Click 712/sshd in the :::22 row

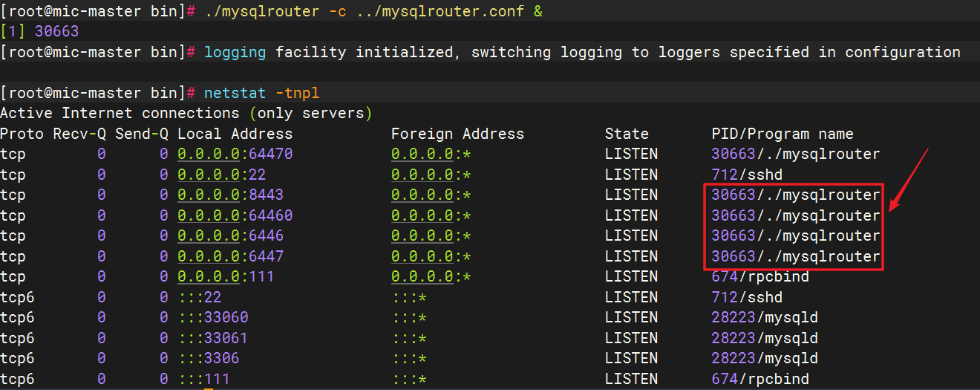click(748, 297)
